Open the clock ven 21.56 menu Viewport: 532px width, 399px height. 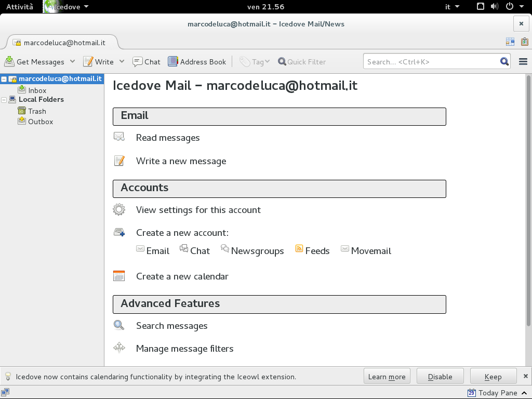tap(265, 7)
